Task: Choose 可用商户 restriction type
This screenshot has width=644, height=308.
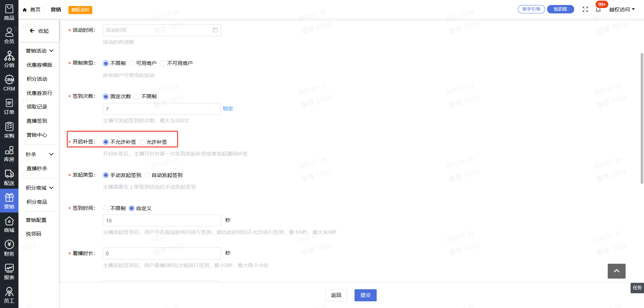Action: pyautogui.click(x=132, y=63)
